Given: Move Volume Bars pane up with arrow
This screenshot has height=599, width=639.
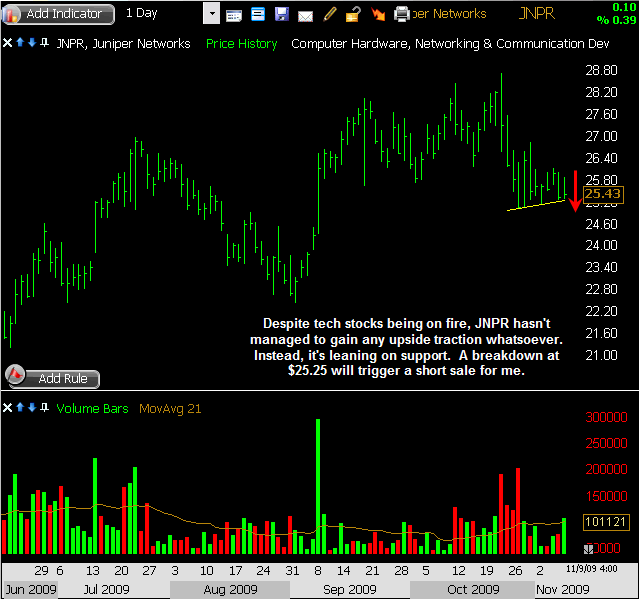Looking at the screenshot, I should coord(20,408).
